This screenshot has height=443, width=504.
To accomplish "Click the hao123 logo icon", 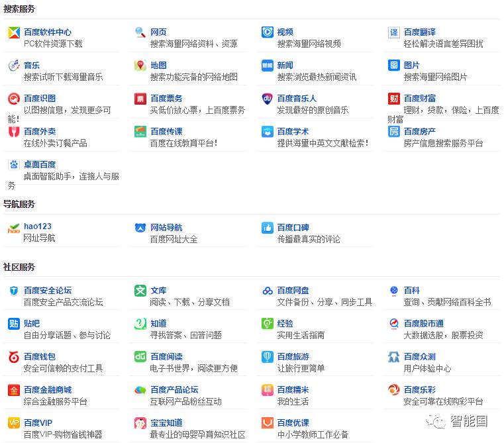I will point(14,228).
